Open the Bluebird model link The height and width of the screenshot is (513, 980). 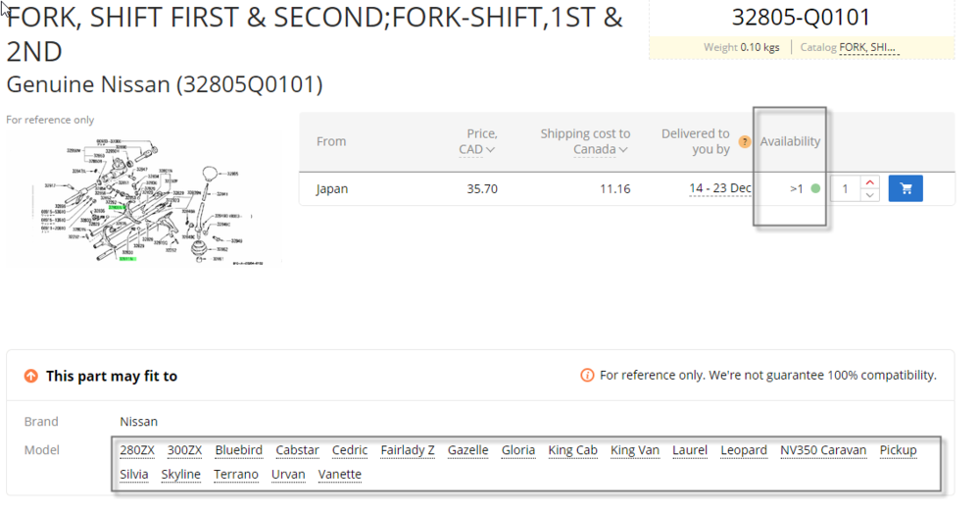(x=239, y=450)
